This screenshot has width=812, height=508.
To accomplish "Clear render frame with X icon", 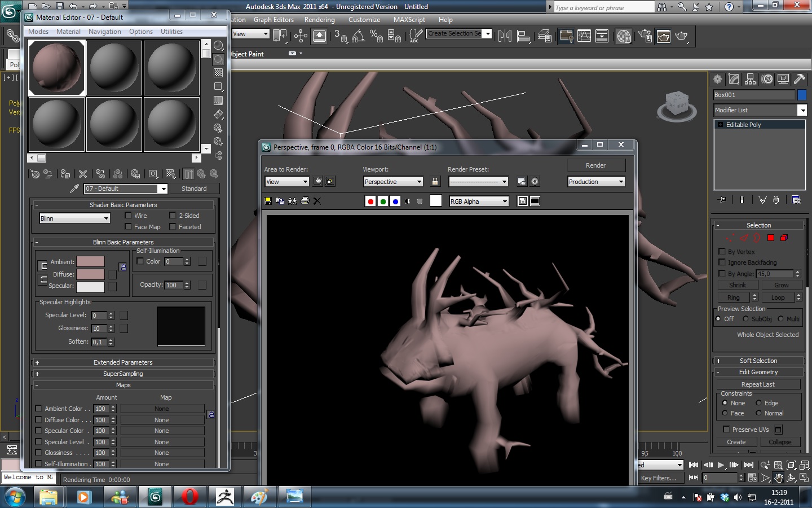I will coord(317,201).
